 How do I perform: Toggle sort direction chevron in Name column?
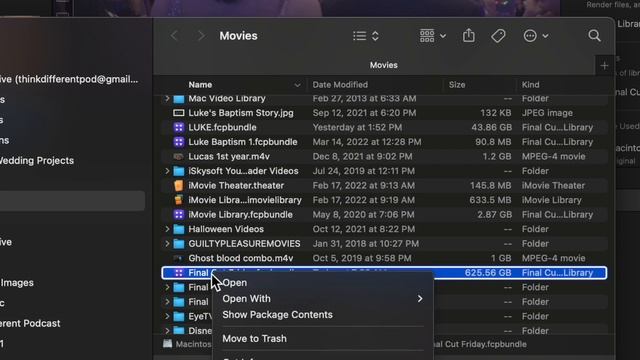pos(297,85)
